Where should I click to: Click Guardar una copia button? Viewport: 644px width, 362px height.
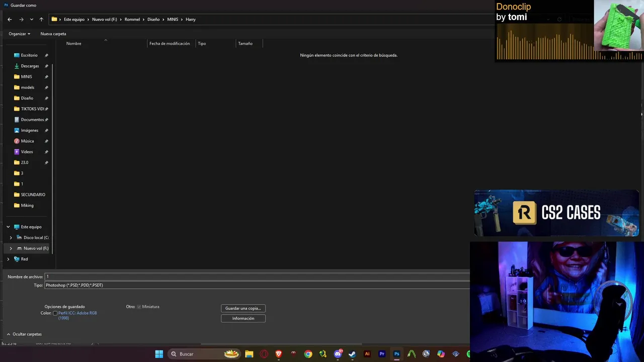243,308
